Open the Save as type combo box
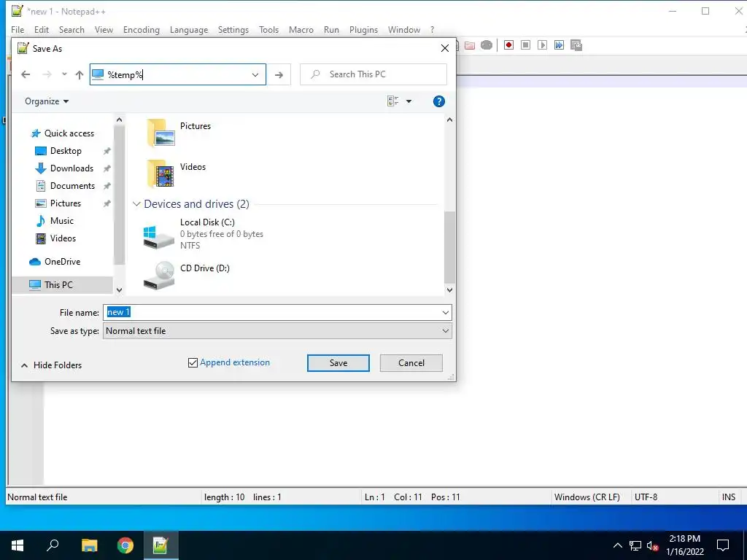 (x=277, y=331)
